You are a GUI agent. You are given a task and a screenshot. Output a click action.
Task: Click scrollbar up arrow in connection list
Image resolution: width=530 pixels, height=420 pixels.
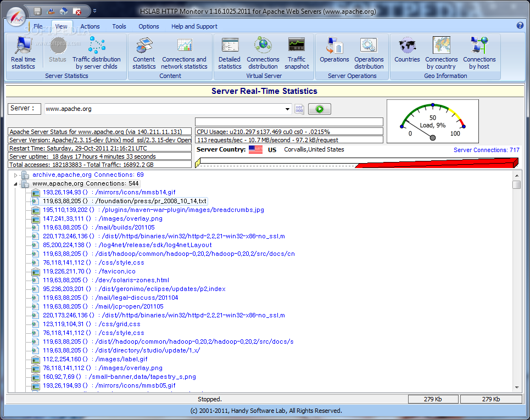[516, 175]
